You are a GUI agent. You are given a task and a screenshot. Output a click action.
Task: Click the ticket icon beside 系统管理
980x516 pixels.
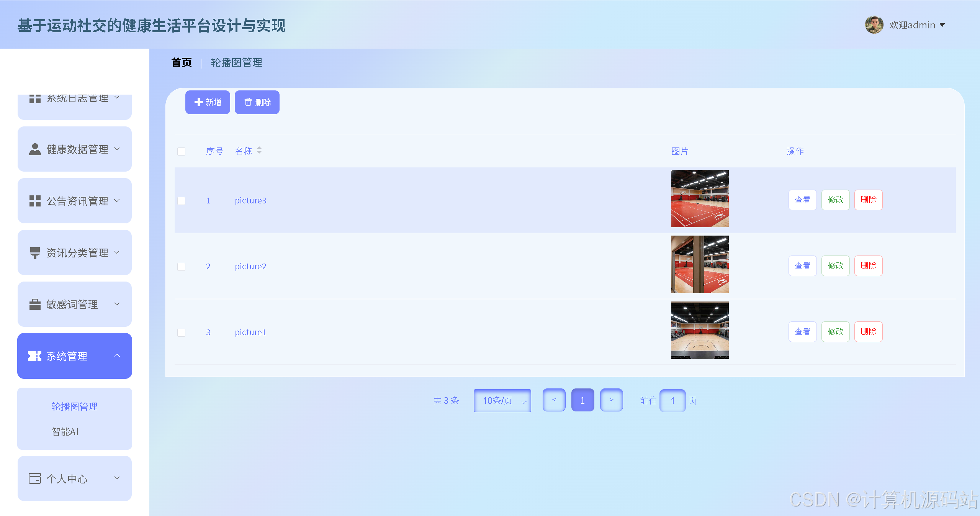[x=35, y=356]
